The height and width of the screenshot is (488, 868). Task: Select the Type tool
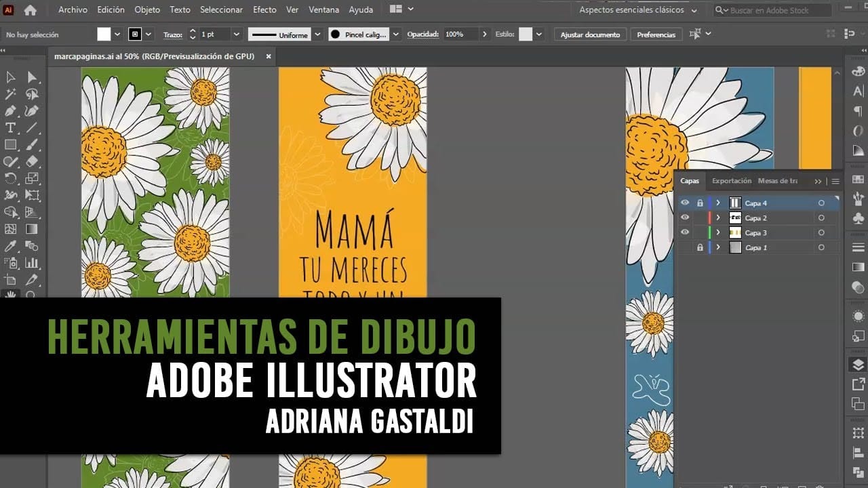point(11,128)
